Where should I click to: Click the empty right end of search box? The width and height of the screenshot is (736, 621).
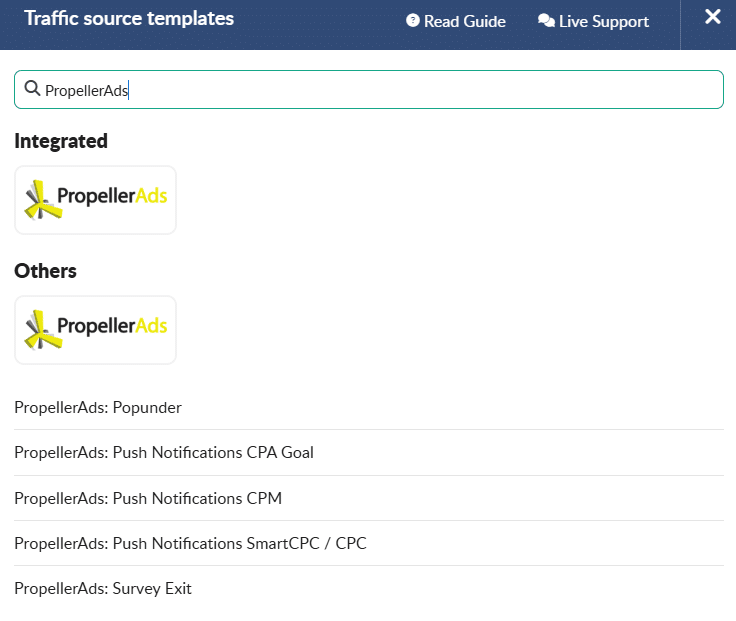click(680, 90)
